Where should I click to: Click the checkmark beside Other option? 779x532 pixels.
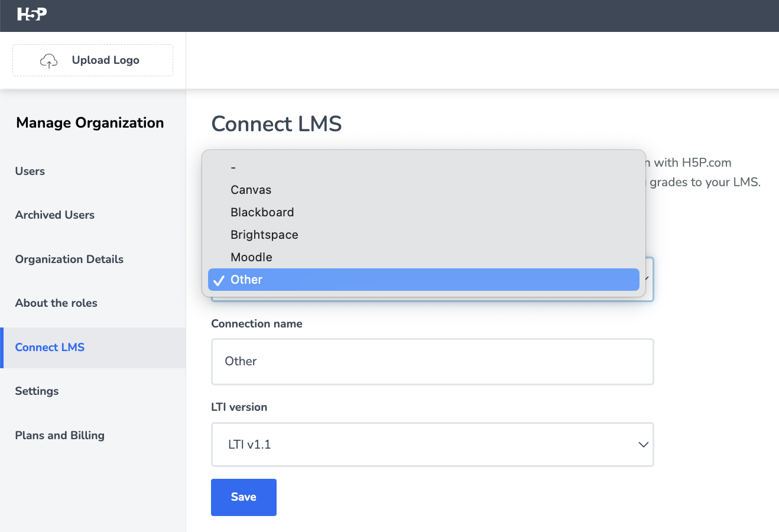point(219,280)
